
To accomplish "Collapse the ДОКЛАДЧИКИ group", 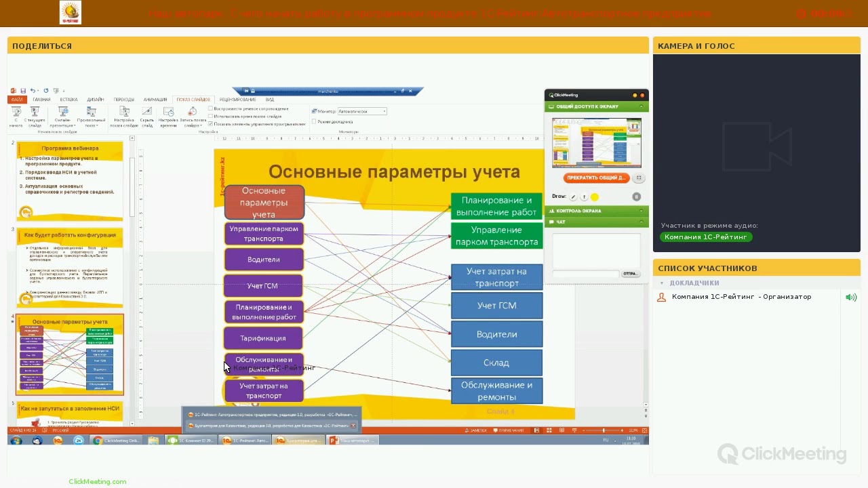I will click(662, 283).
